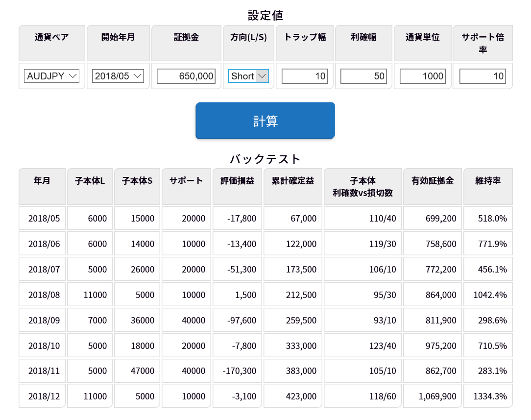Image resolution: width=531 pixels, height=420 pixels.
Task: Click the トラップ幅 column header
Action: (x=305, y=43)
